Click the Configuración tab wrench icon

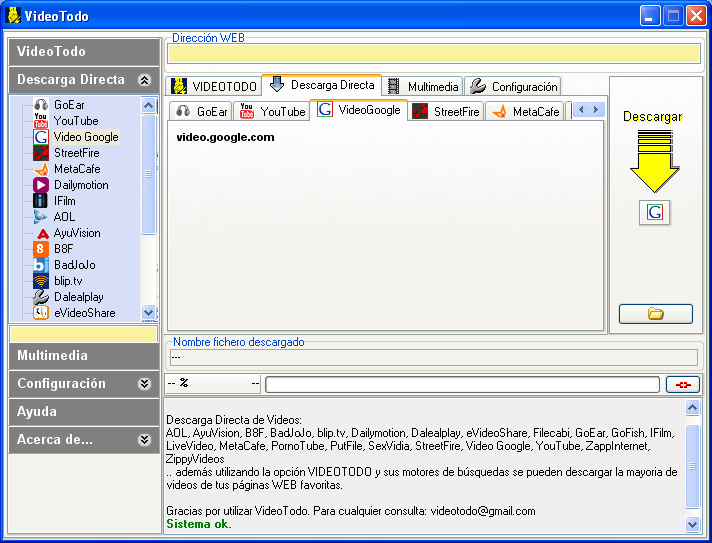(x=478, y=86)
